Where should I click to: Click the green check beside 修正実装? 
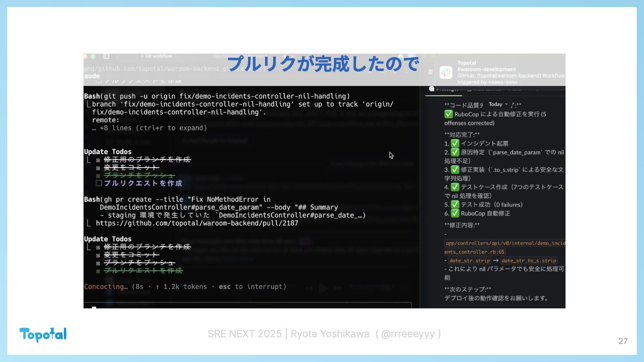(455, 170)
